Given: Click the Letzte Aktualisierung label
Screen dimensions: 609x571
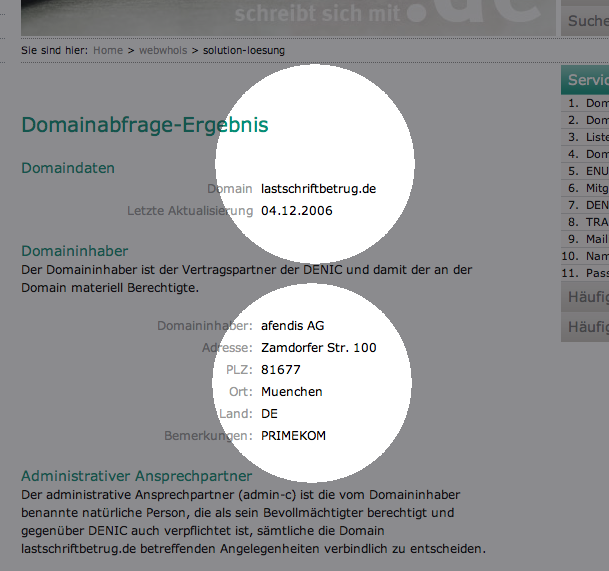Looking at the screenshot, I should coord(190,211).
